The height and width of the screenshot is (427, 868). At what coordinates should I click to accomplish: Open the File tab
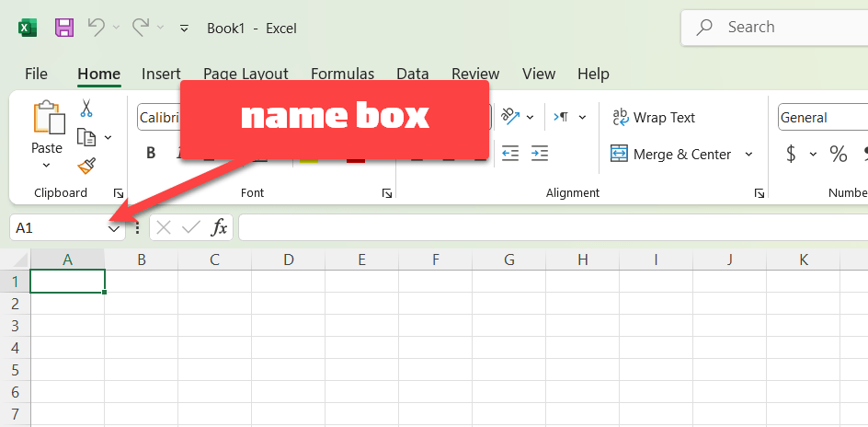tap(36, 74)
